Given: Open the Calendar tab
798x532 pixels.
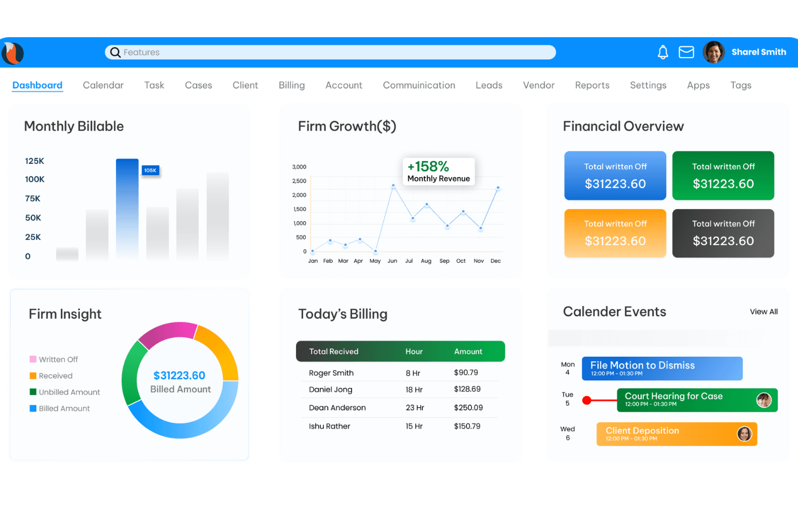Looking at the screenshot, I should point(103,85).
